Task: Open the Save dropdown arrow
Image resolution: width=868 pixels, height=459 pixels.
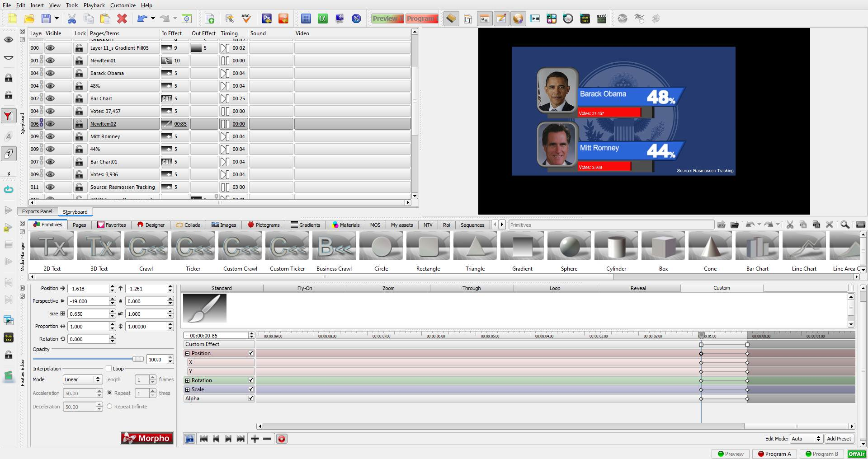Action: tap(57, 19)
